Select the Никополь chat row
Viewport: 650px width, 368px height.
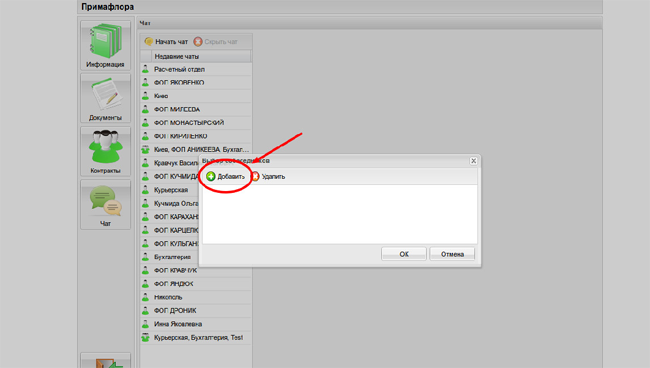click(x=196, y=297)
